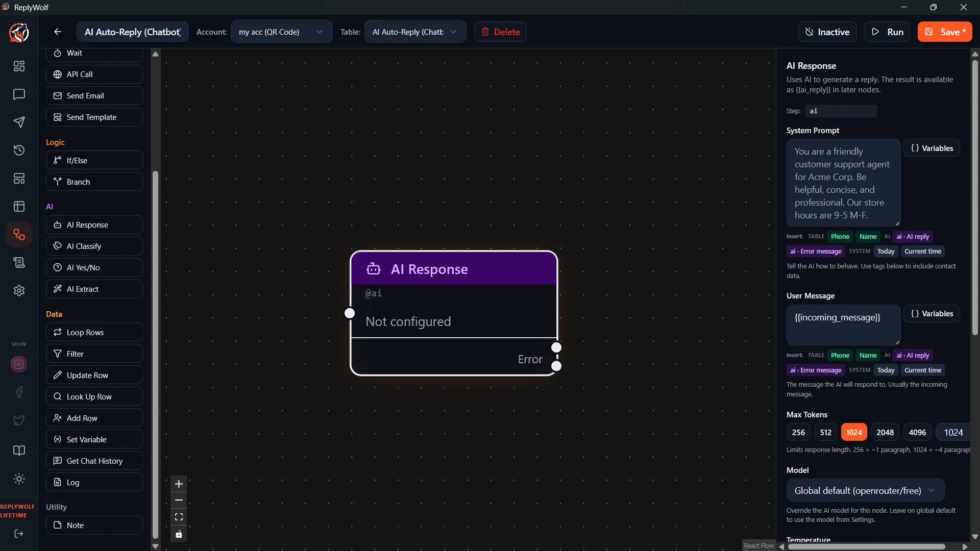Click the properties panel vertical scrollbar

pos(975,198)
